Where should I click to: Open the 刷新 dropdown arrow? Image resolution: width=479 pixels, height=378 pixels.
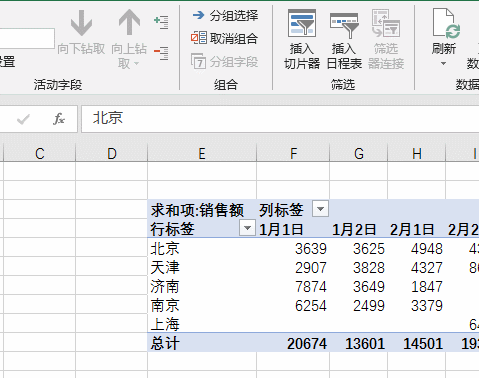click(443, 63)
